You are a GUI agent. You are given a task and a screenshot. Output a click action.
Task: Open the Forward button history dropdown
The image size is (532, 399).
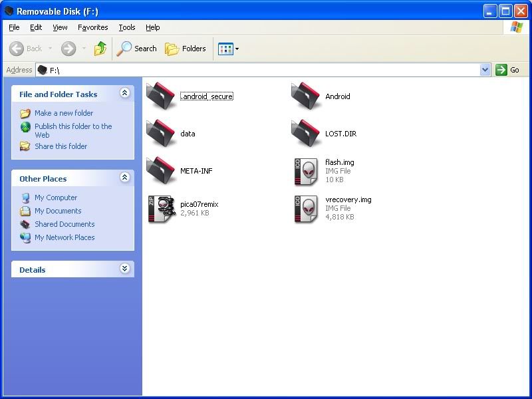pos(84,49)
